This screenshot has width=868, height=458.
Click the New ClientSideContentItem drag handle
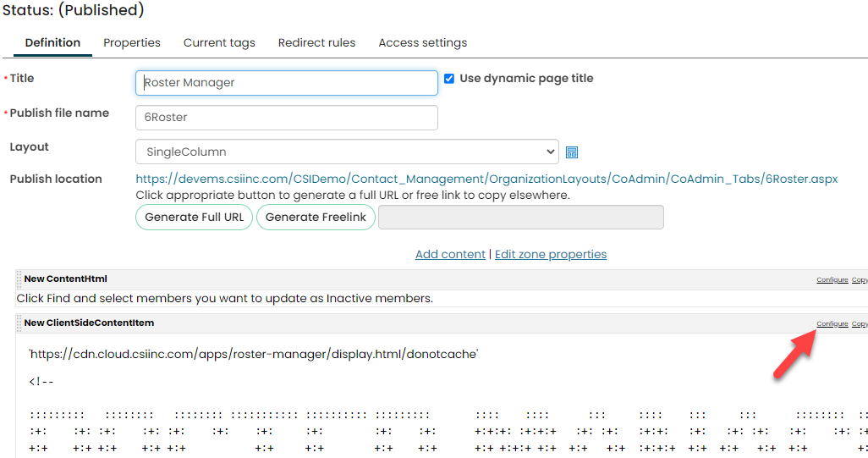click(19, 323)
